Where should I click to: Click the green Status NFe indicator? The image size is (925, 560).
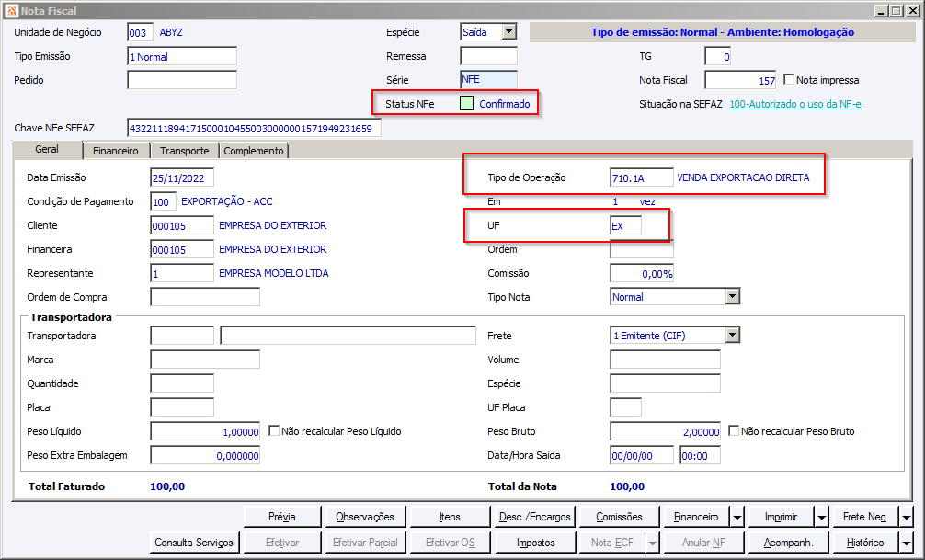pyautogui.click(x=466, y=103)
